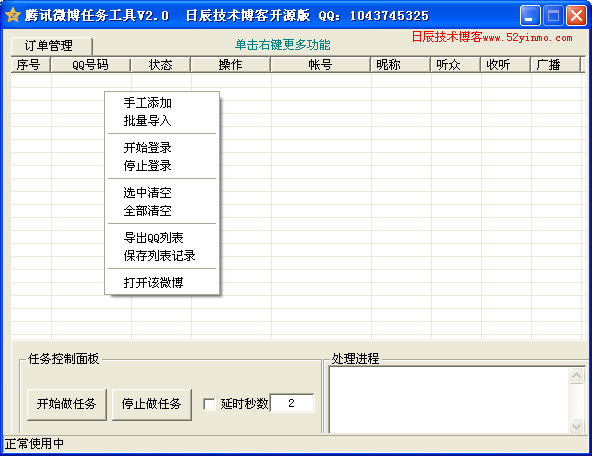Viewport: 592px width, 456px height.
Task: Click the 开始做任务 button
Action: 66,404
